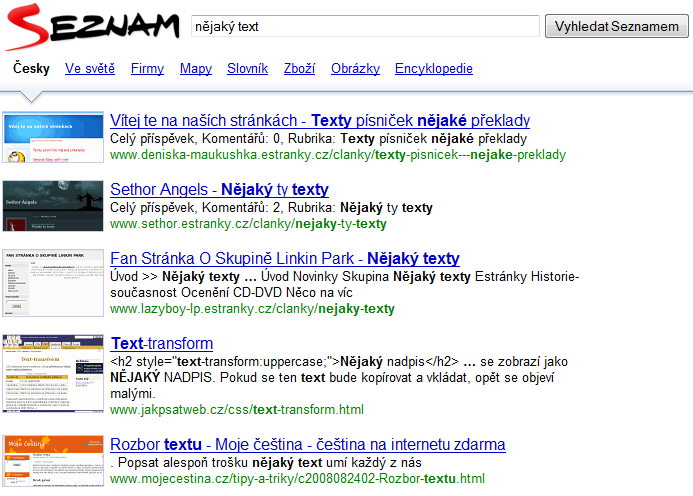This screenshot has width=693, height=496.
Task: Switch to the 'Obrázky' tab
Action: click(x=355, y=69)
